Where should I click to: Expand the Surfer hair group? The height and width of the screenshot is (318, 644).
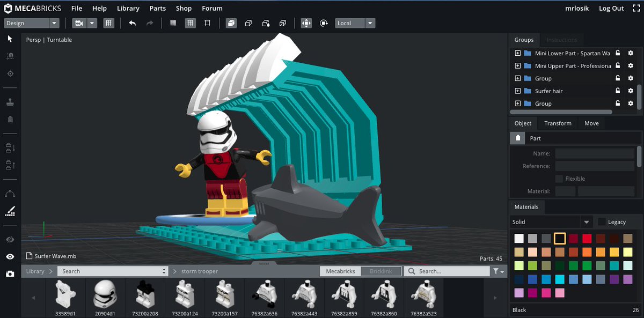pos(517,91)
